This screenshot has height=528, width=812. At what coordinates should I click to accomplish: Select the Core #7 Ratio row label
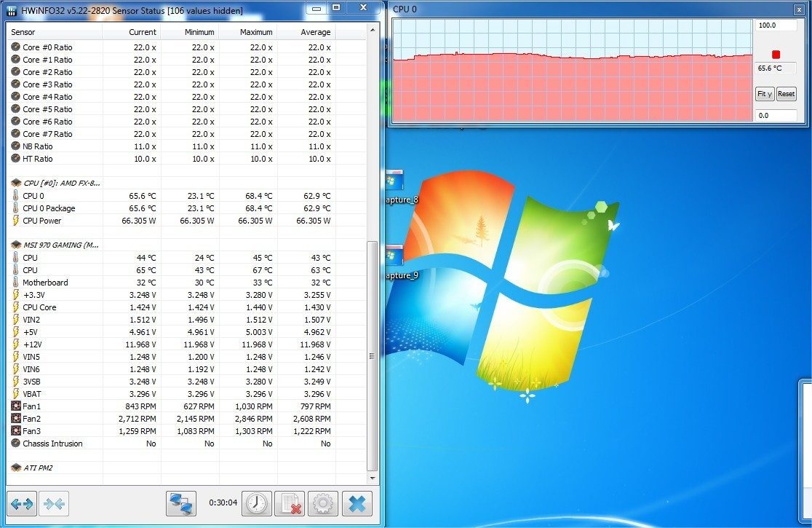click(x=47, y=134)
